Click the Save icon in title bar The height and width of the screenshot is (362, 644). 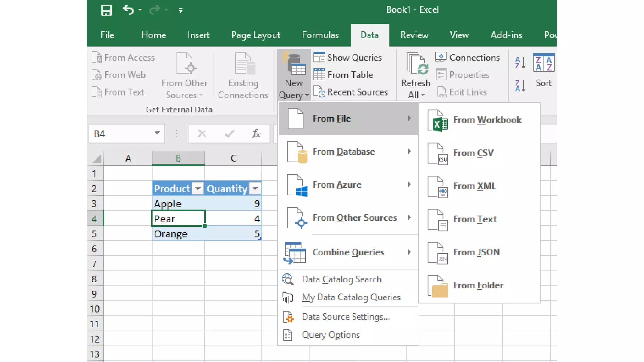click(x=106, y=10)
